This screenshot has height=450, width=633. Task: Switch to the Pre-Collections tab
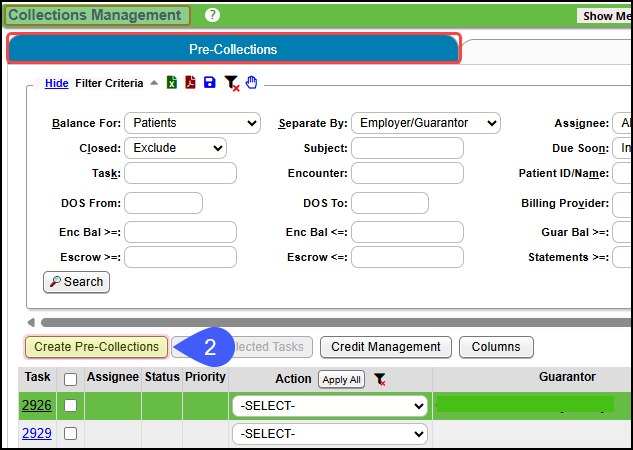(233, 49)
